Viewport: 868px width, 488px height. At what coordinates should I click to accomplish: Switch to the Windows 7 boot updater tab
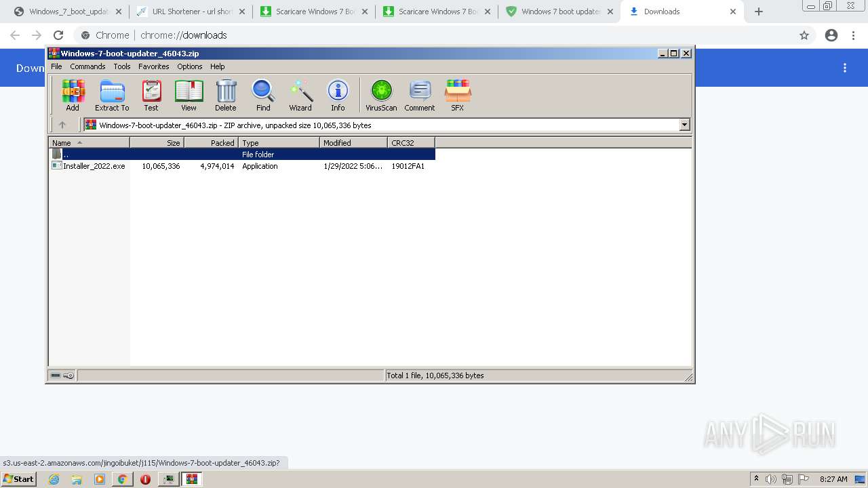coord(560,12)
